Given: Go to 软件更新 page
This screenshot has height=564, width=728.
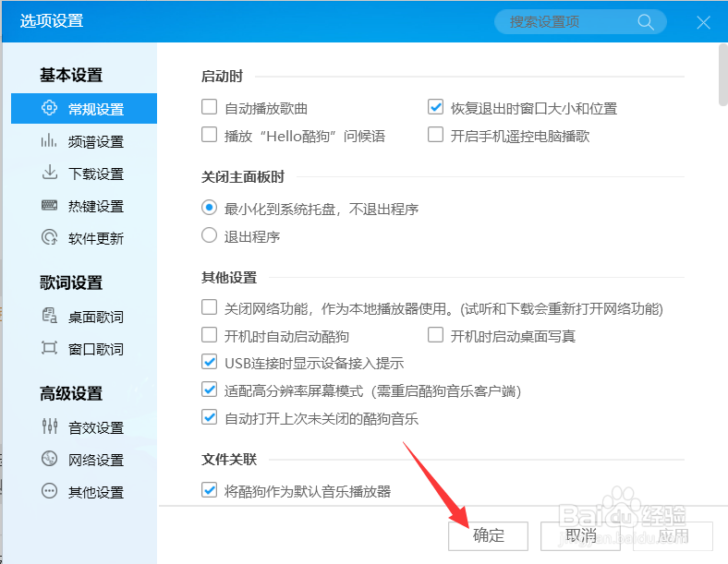Looking at the screenshot, I should (84, 238).
